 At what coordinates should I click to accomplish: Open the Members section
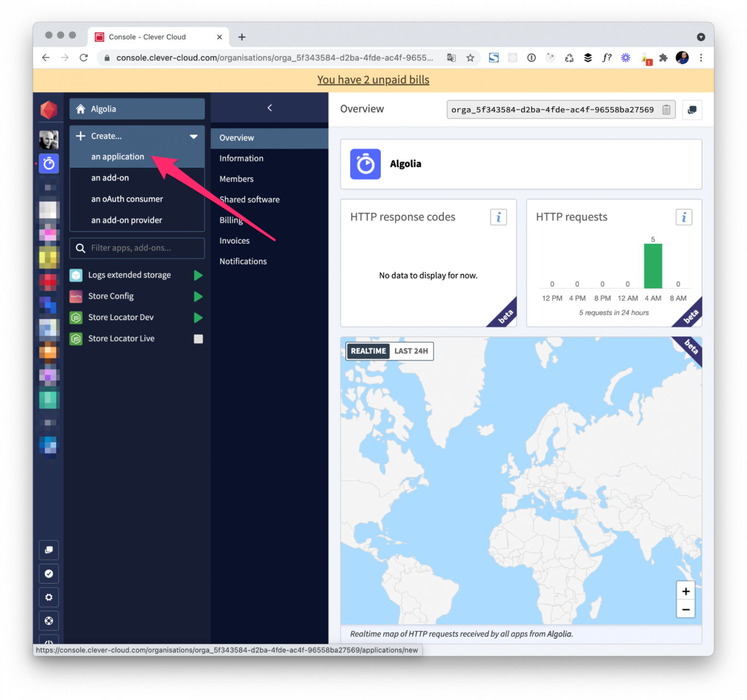pyautogui.click(x=269, y=179)
